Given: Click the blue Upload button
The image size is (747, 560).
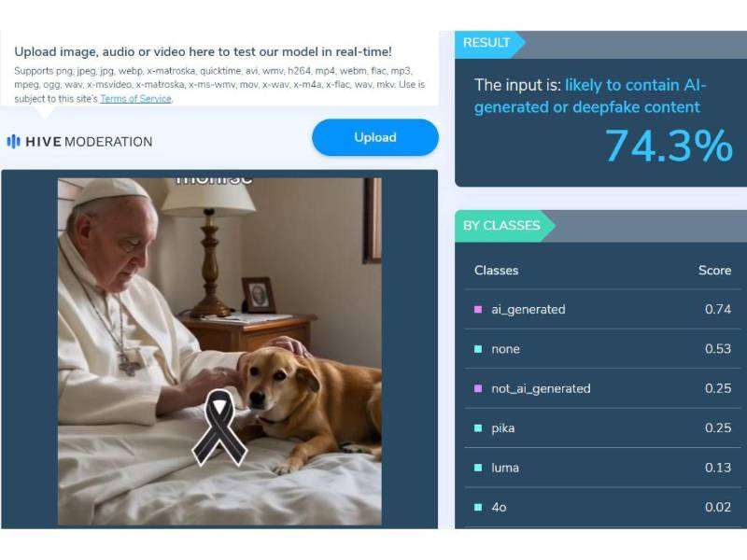Looking at the screenshot, I should pyautogui.click(x=375, y=137).
